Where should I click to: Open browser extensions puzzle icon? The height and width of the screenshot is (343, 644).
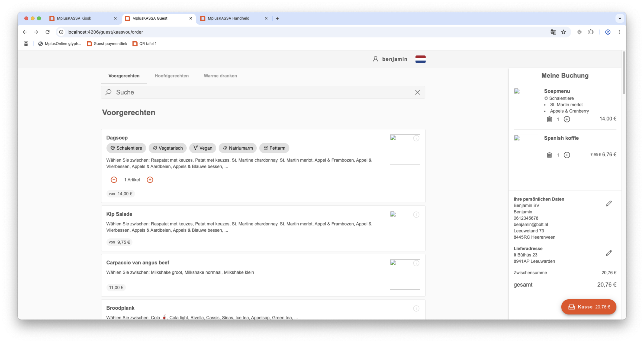pyautogui.click(x=591, y=32)
